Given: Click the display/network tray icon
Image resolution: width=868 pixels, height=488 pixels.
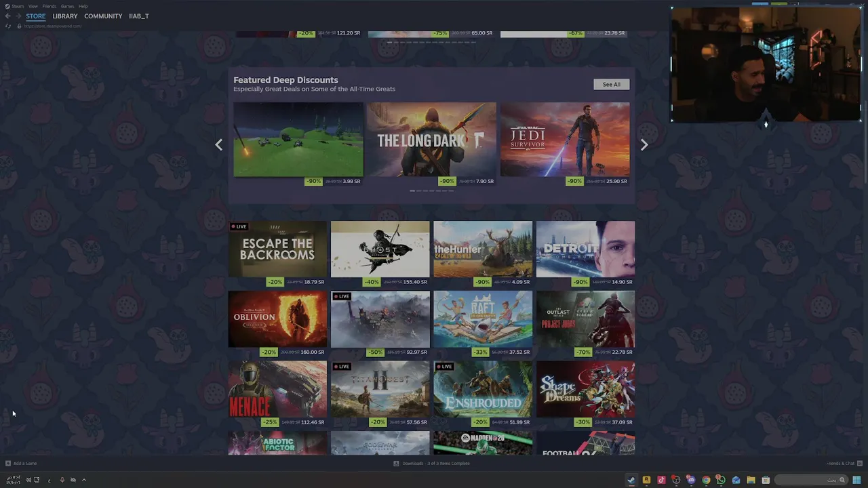Looking at the screenshot, I should tap(37, 480).
